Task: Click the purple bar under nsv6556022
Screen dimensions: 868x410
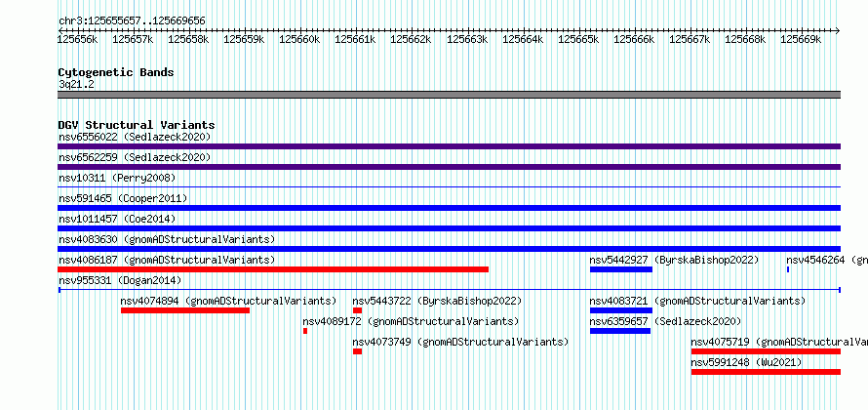Action: [x=449, y=146]
